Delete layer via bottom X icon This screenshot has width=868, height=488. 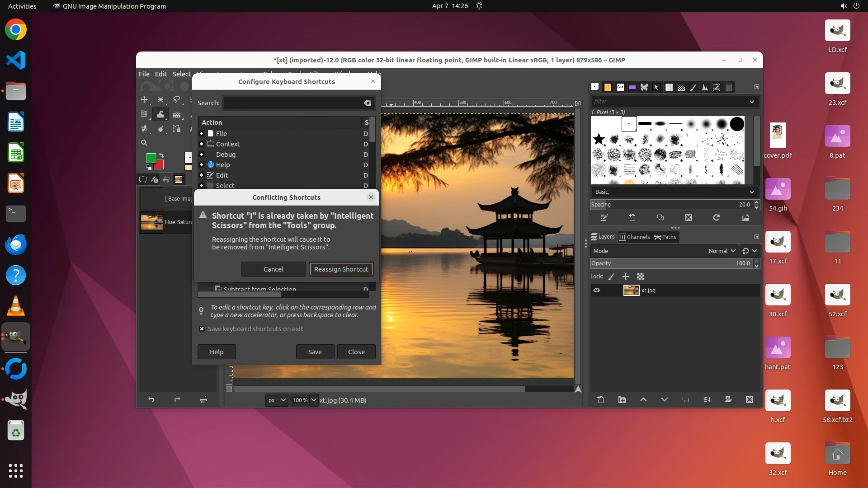[749, 399]
